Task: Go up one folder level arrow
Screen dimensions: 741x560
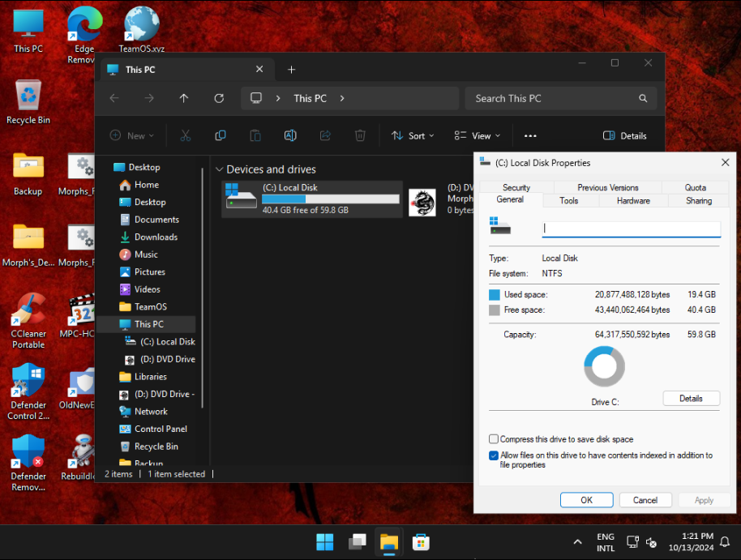Action: point(184,98)
